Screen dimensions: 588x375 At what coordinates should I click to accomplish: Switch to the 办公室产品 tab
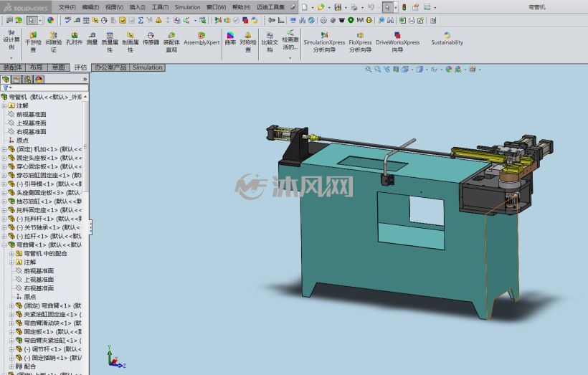coord(110,67)
